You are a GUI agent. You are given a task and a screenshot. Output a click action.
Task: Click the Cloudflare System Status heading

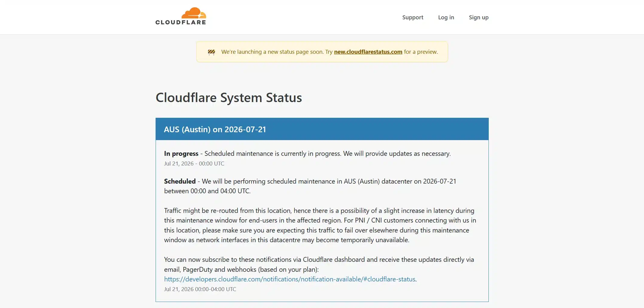tap(229, 98)
